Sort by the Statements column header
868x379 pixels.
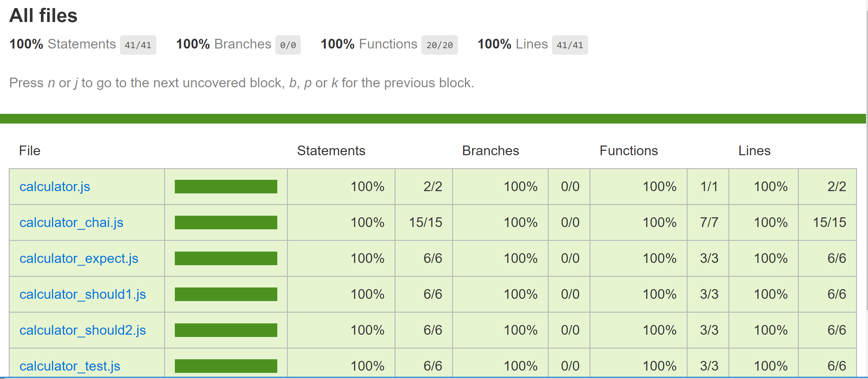pyautogui.click(x=331, y=150)
